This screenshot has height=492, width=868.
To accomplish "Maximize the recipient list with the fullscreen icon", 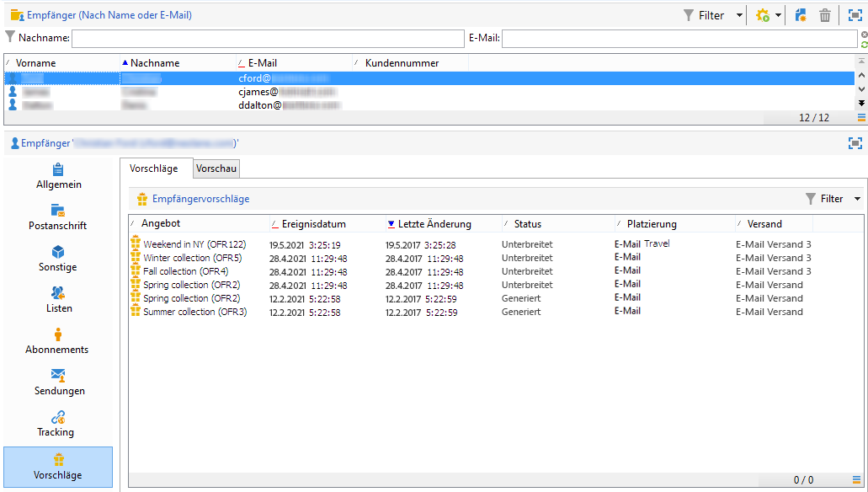I will (855, 15).
